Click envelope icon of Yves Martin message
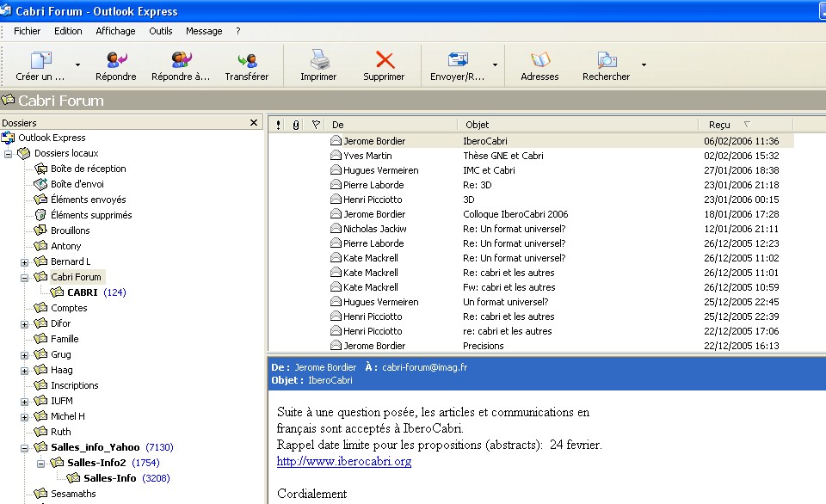This screenshot has width=826, height=504. tap(336, 156)
